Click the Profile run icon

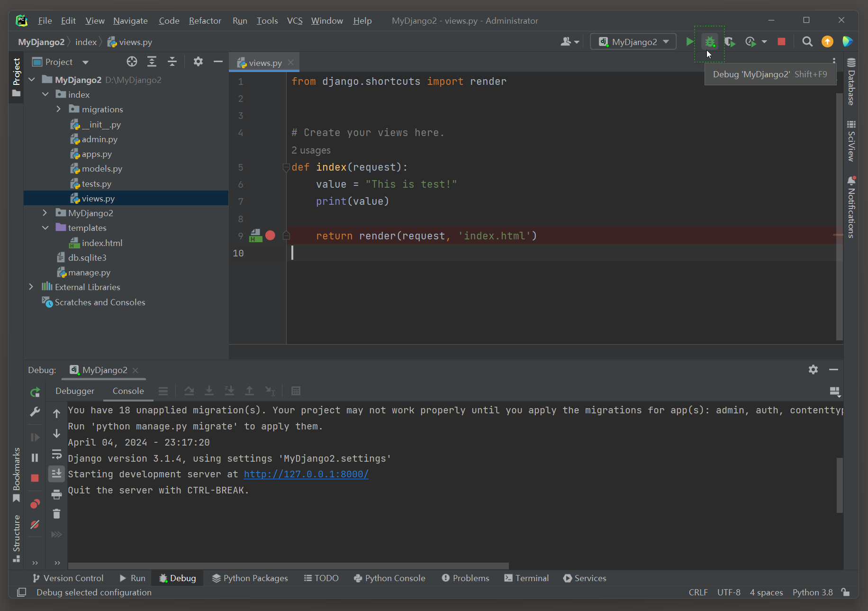[750, 42]
